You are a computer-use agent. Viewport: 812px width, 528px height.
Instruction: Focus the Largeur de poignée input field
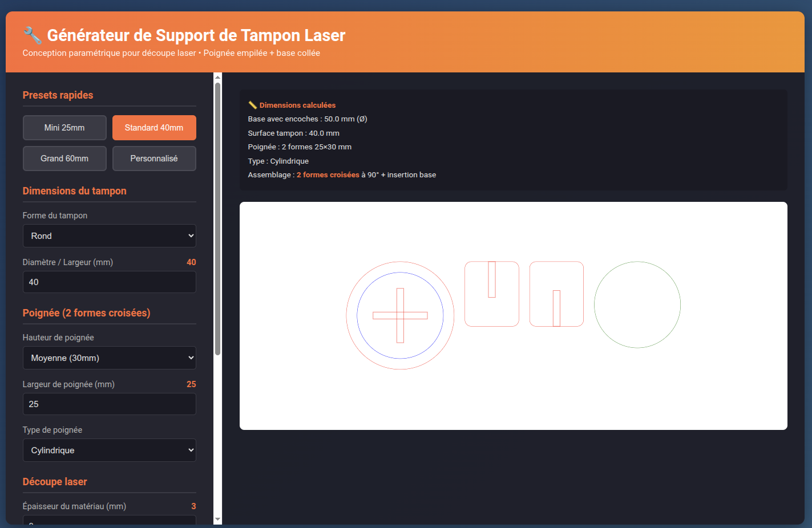tap(109, 404)
